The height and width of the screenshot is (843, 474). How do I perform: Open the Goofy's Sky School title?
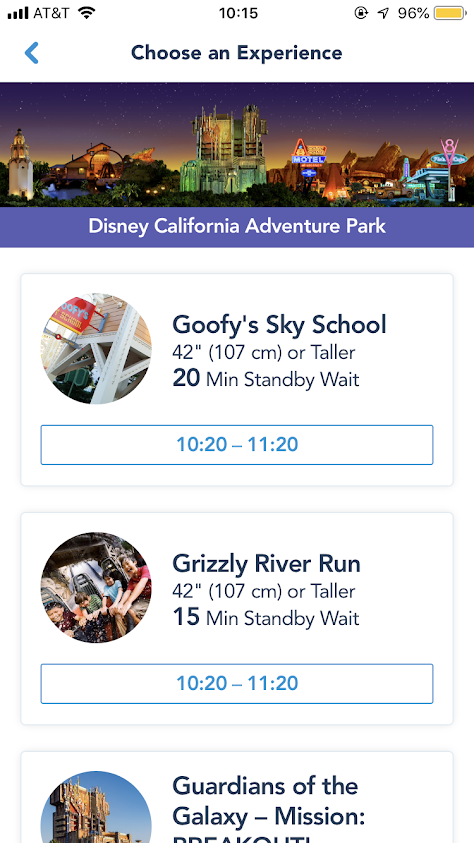pyautogui.click(x=279, y=325)
